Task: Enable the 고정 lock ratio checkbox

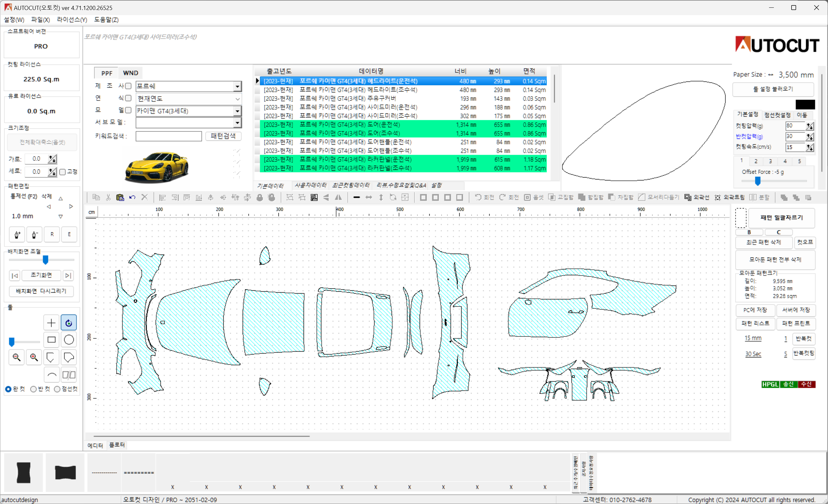Action: (63, 172)
